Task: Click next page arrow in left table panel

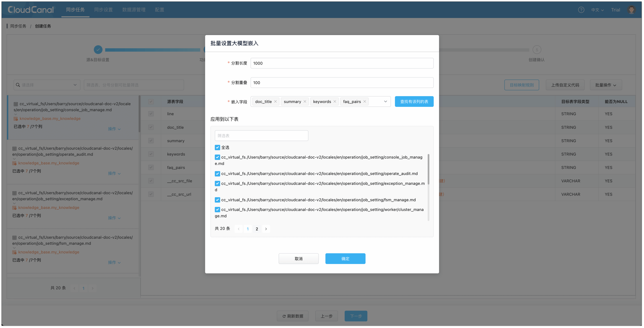Action: [x=92, y=288]
